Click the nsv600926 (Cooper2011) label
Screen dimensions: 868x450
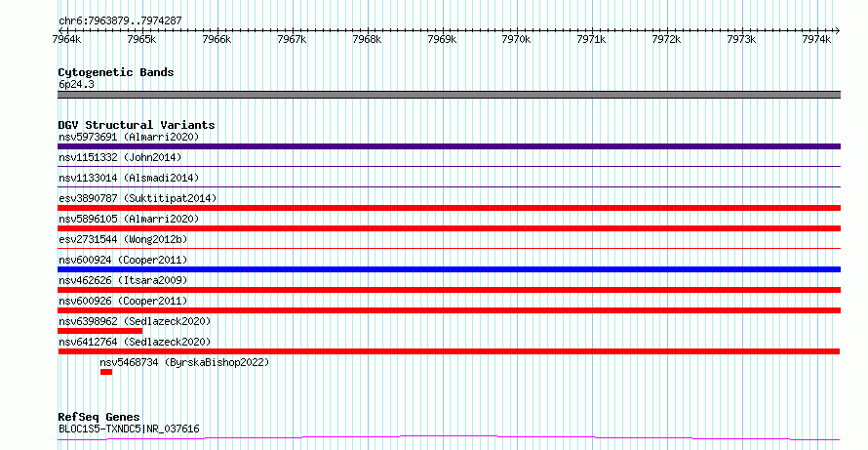(x=123, y=301)
